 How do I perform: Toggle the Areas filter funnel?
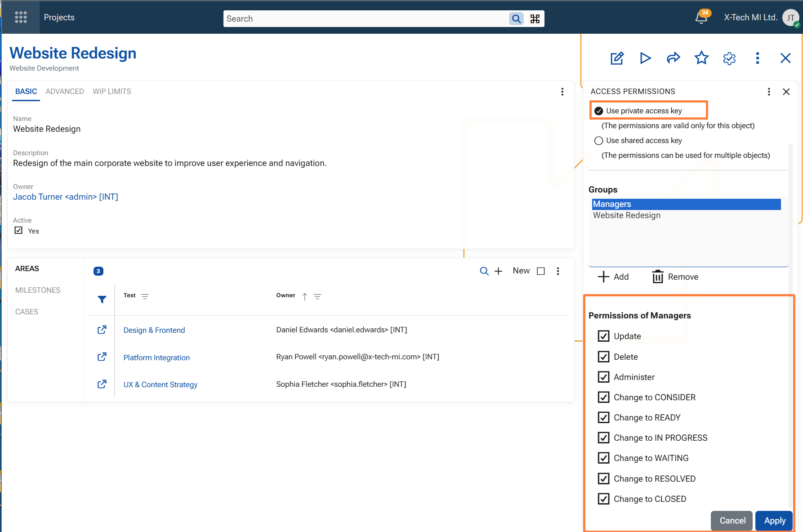[x=102, y=300]
